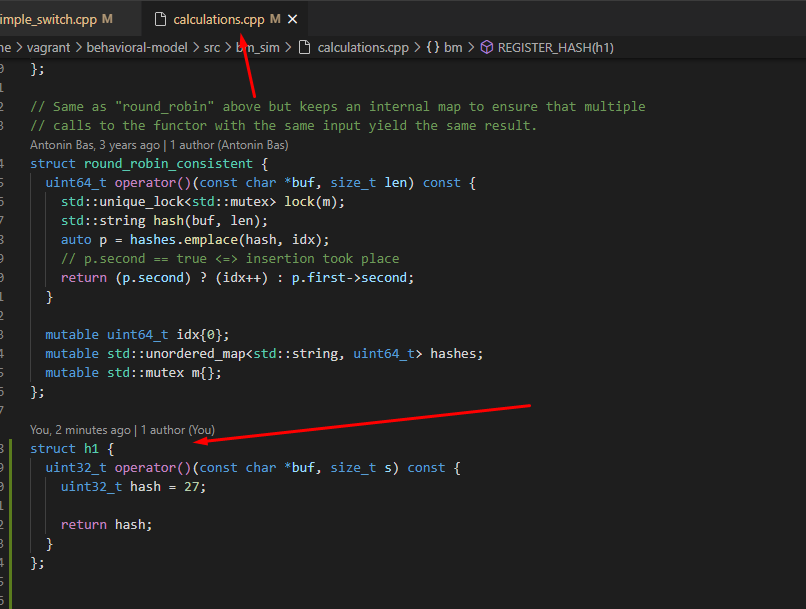Open the bm_sim breadcrumb segment
This screenshot has height=609, width=806.
[258, 48]
